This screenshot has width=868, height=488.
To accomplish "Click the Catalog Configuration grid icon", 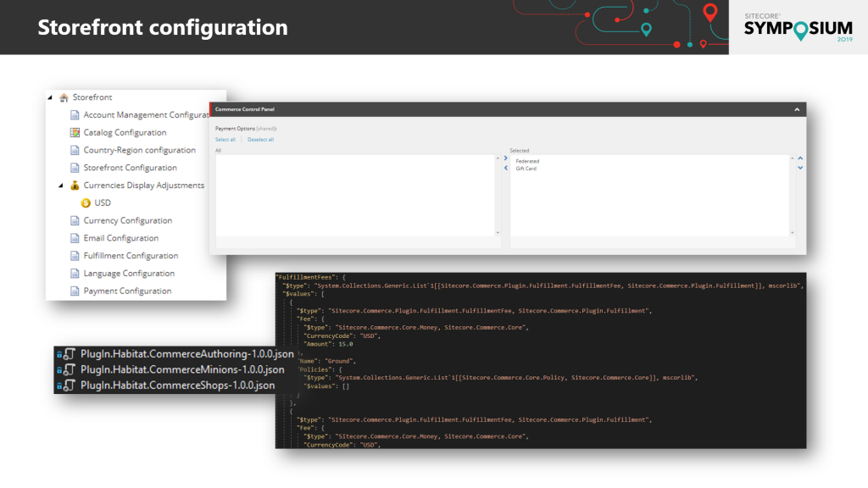I will [75, 133].
